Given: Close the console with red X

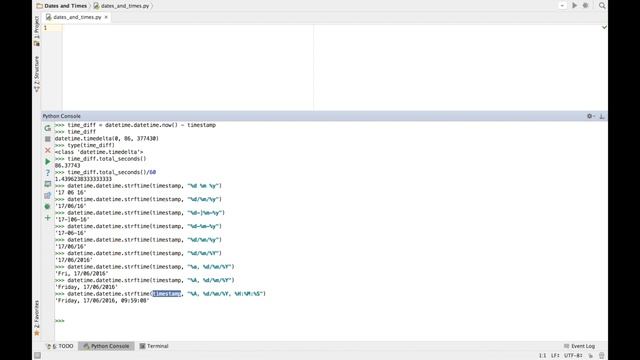Looking at the screenshot, I should pos(48,150).
